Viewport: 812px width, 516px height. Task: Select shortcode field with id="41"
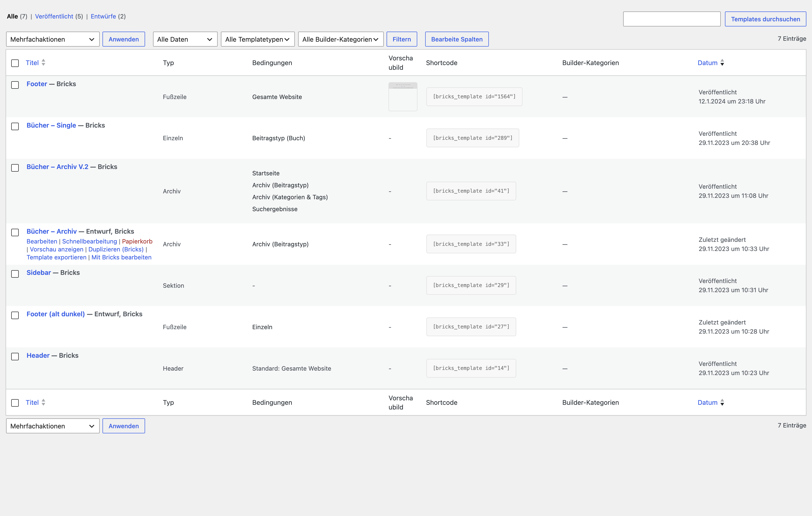coord(471,191)
